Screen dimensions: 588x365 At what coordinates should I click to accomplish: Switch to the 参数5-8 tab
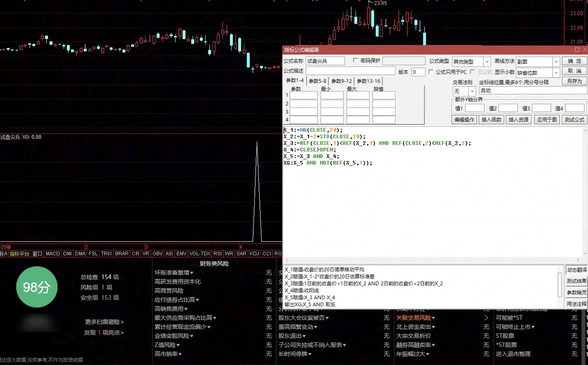click(317, 81)
